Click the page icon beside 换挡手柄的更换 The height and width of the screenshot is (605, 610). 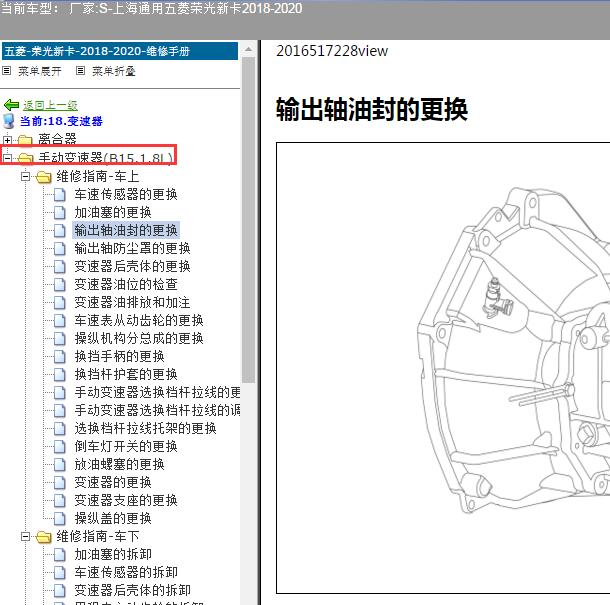(60, 356)
